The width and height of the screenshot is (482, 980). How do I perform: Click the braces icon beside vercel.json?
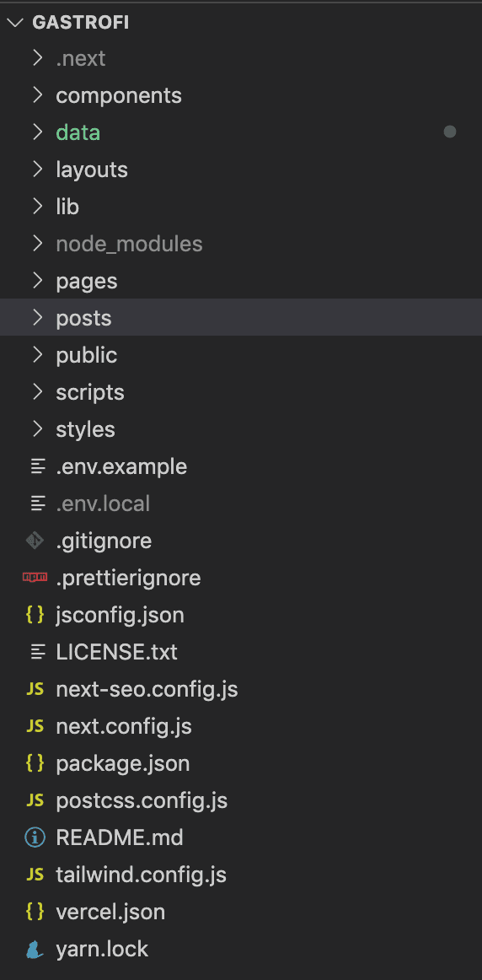point(35,912)
